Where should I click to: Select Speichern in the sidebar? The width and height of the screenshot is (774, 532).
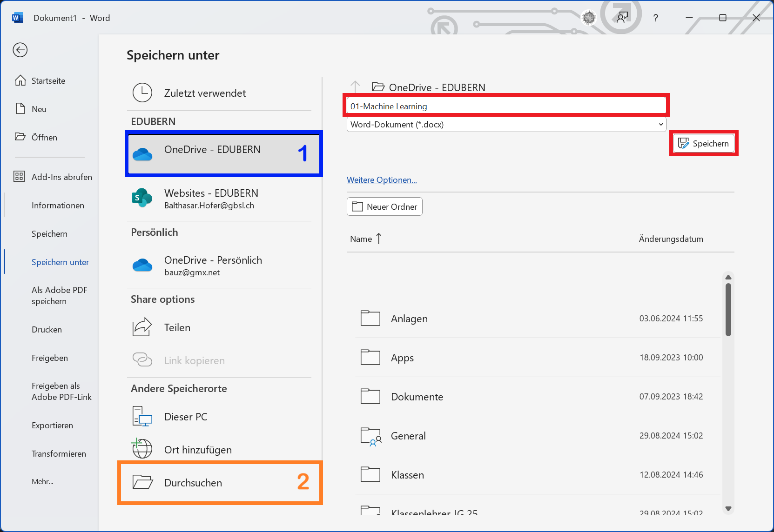coord(49,233)
